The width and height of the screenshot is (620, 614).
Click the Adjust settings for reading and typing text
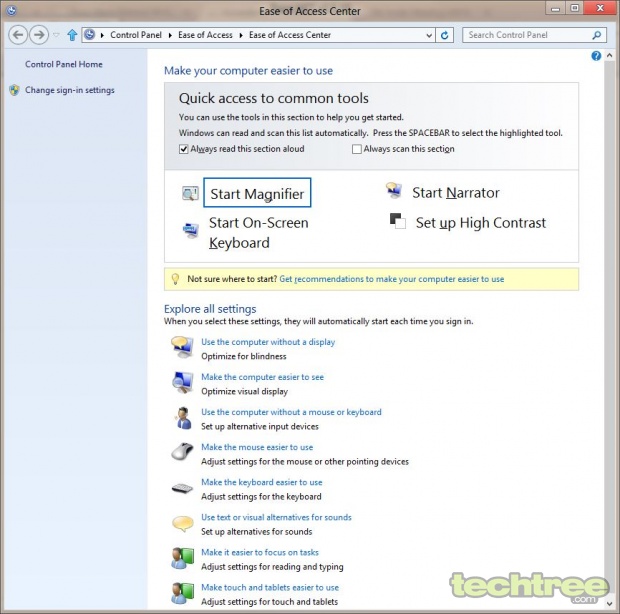[272, 567]
